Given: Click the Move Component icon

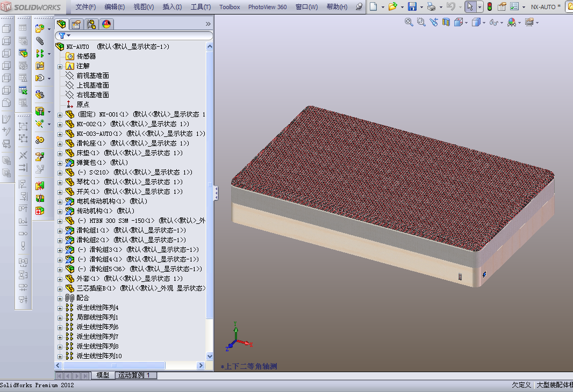Looking at the screenshot, I should point(39,78).
